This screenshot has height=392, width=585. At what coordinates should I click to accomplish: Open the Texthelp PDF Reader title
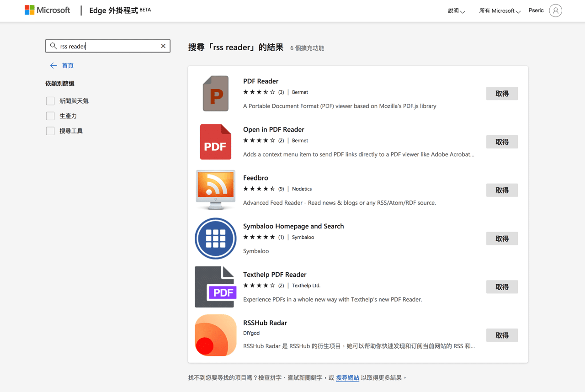click(x=275, y=275)
